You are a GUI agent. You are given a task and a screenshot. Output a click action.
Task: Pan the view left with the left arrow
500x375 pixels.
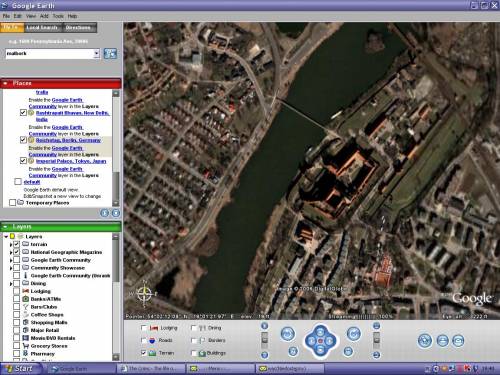(311, 341)
